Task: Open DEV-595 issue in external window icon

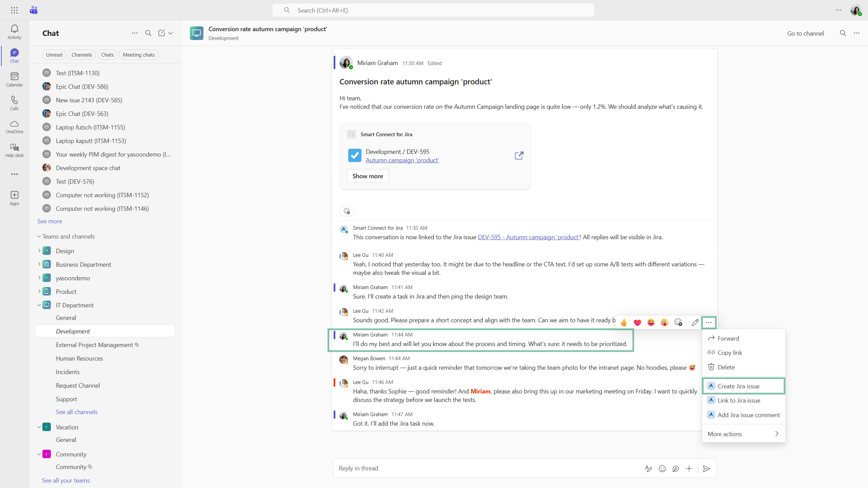Action: pos(519,156)
